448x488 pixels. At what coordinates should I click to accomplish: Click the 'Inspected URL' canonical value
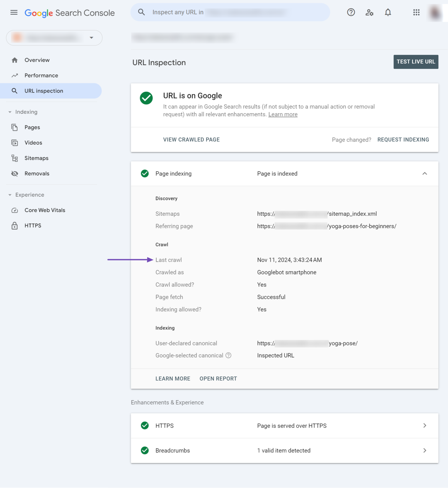click(276, 355)
